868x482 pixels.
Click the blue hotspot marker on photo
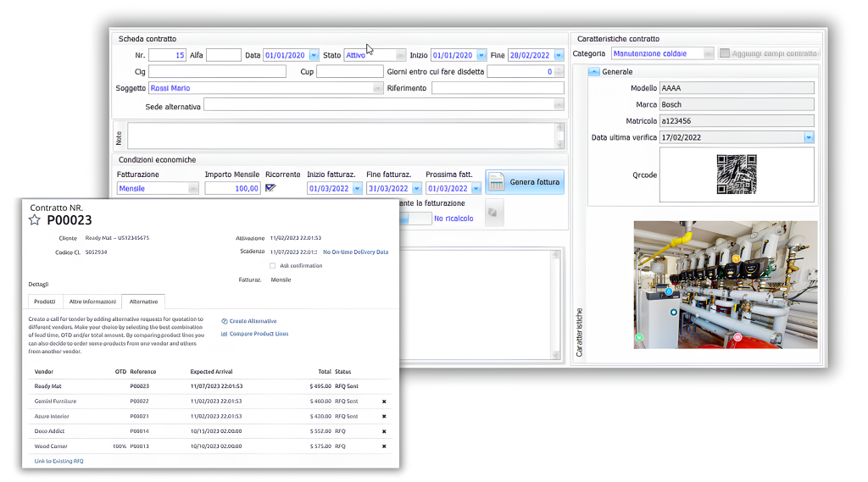pyautogui.click(x=669, y=291)
